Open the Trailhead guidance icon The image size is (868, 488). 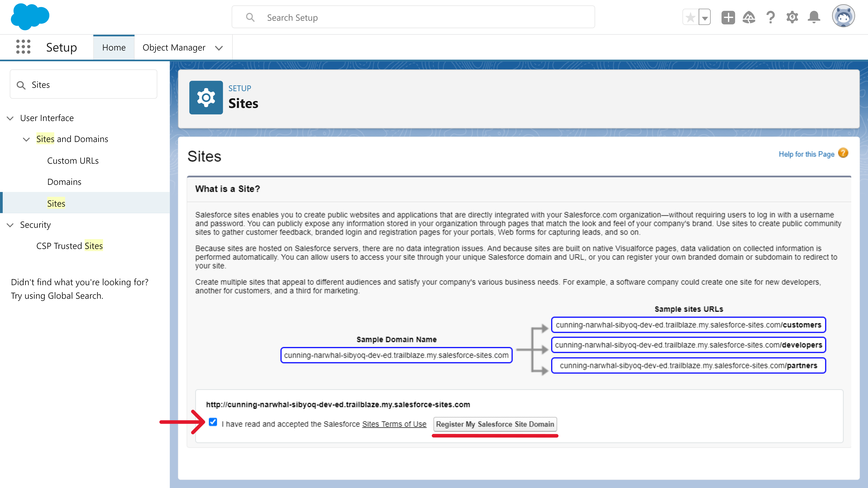(x=749, y=17)
